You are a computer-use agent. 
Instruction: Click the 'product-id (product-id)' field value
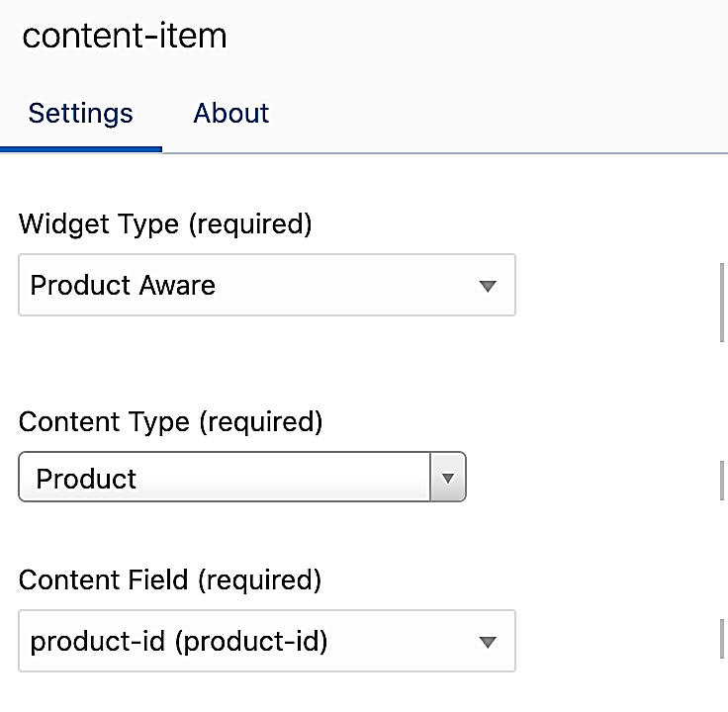click(x=179, y=642)
